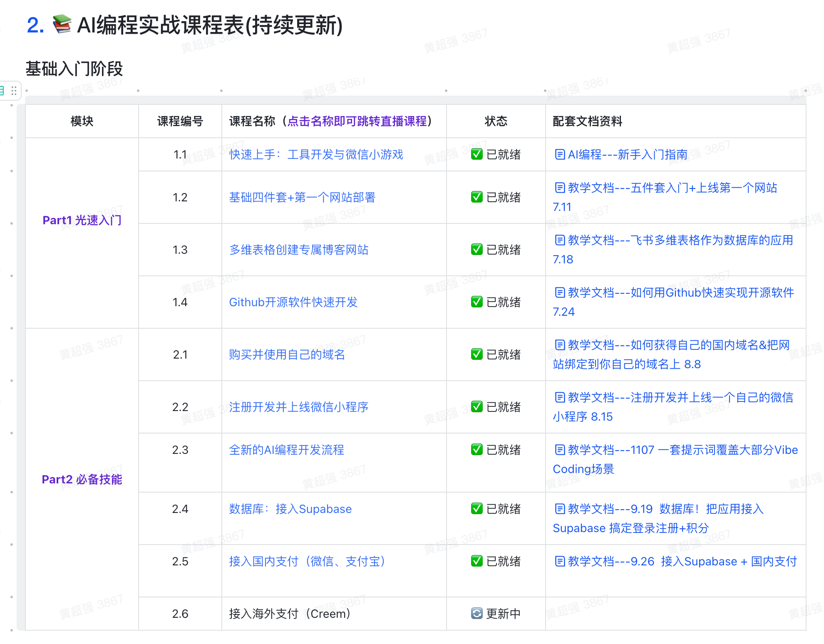Viewport: 824px width, 644px height.
Task: Click the table block icon at top-left
Action: pyautogui.click(x=2, y=90)
